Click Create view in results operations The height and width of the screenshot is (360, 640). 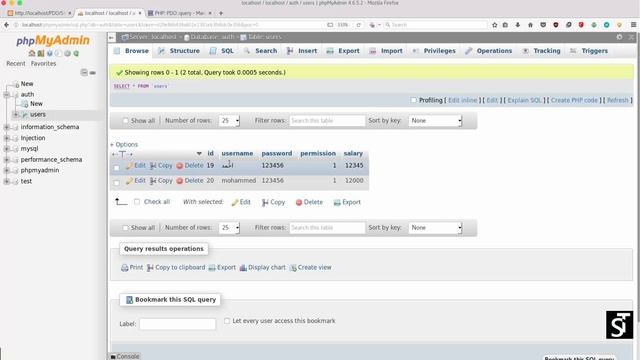[310, 267]
